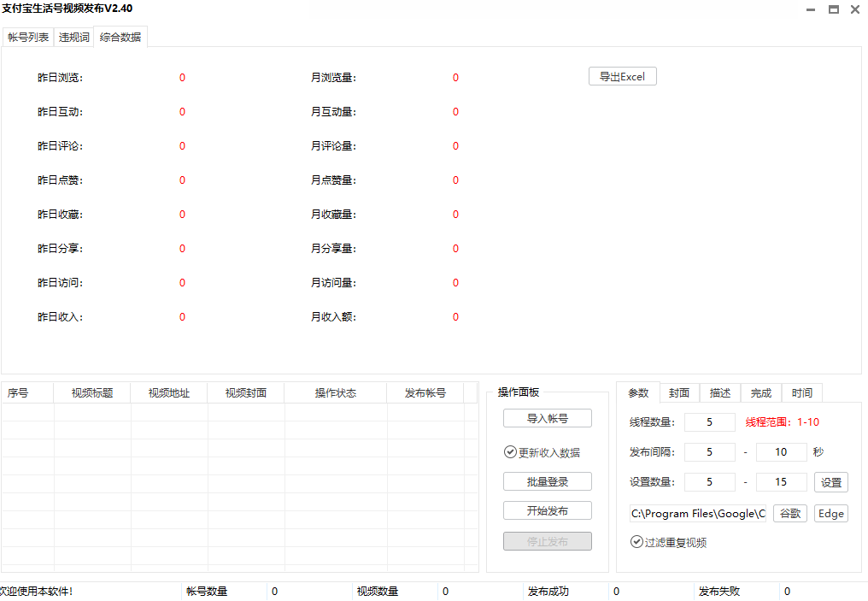The image size is (868, 601).
Task: Open the 违规词 tab
Action: pyautogui.click(x=73, y=38)
